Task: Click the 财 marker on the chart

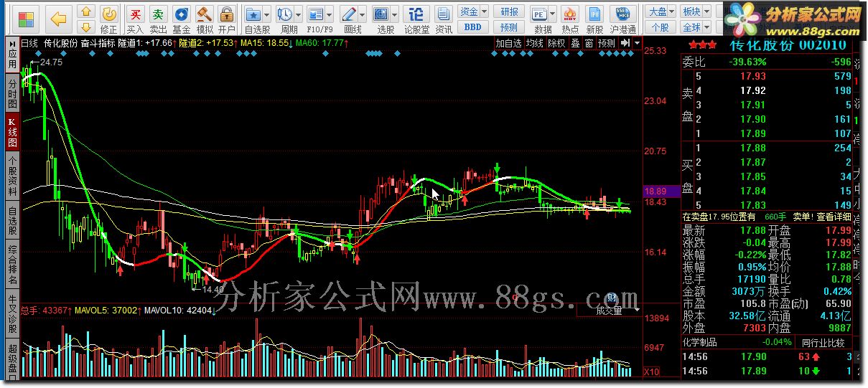Action: pyautogui.click(x=612, y=298)
